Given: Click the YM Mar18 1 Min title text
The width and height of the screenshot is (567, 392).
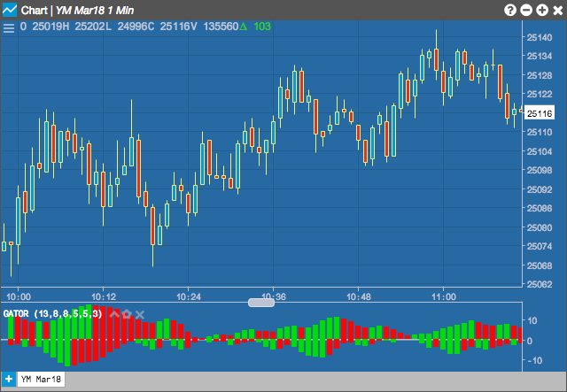Looking at the screenshot, I should point(95,10).
